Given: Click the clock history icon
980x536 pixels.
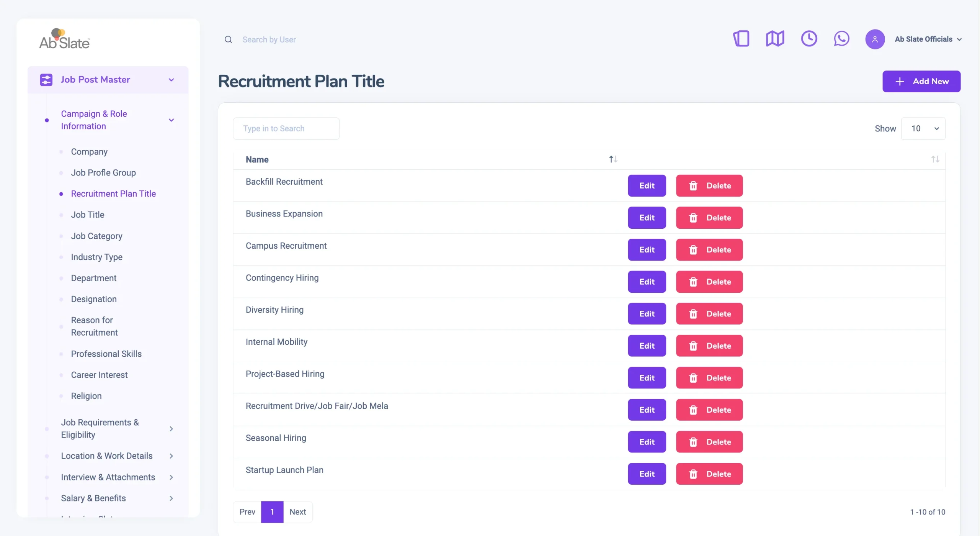Looking at the screenshot, I should pyautogui.click(x=809, y=39).
